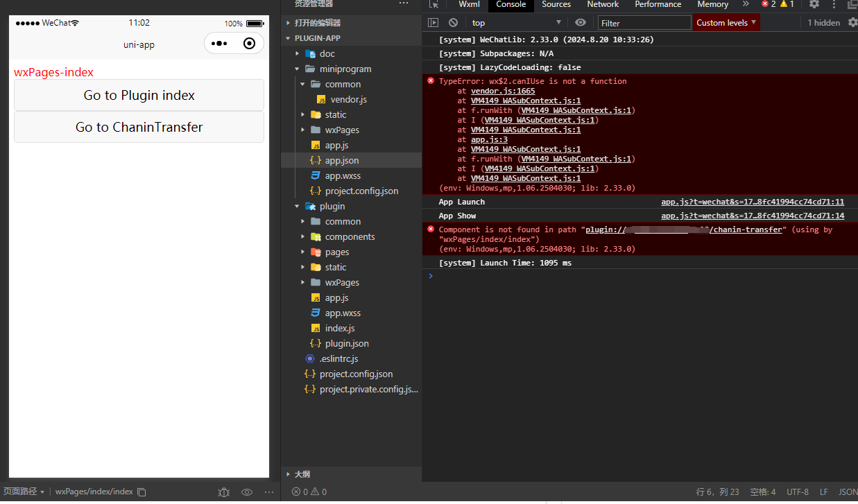
Task: Open vendor.js:1665 stack trace link
Action: (x=503, y=91)
